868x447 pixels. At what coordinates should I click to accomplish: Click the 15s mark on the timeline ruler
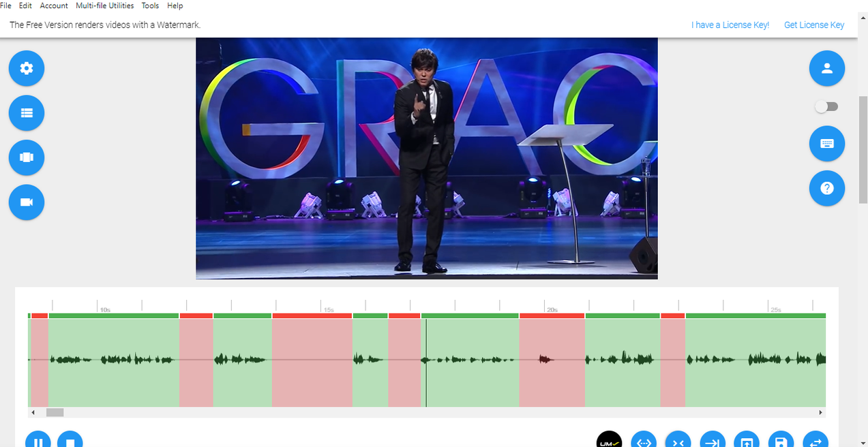coord(329,309)
